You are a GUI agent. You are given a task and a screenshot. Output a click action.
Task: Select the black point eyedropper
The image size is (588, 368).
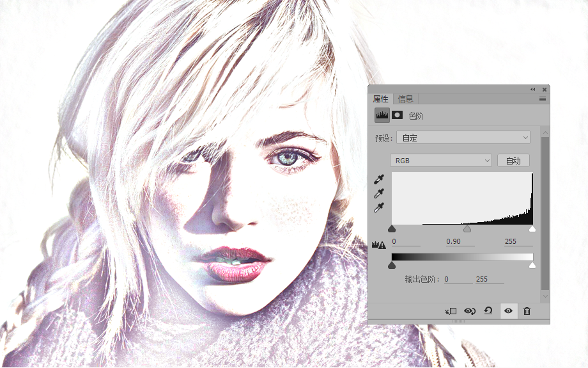(x=379, y=179)
